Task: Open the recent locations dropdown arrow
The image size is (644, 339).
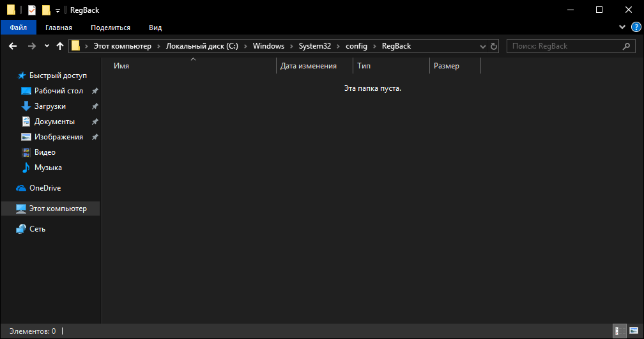Action: click(x=47, y=46)
